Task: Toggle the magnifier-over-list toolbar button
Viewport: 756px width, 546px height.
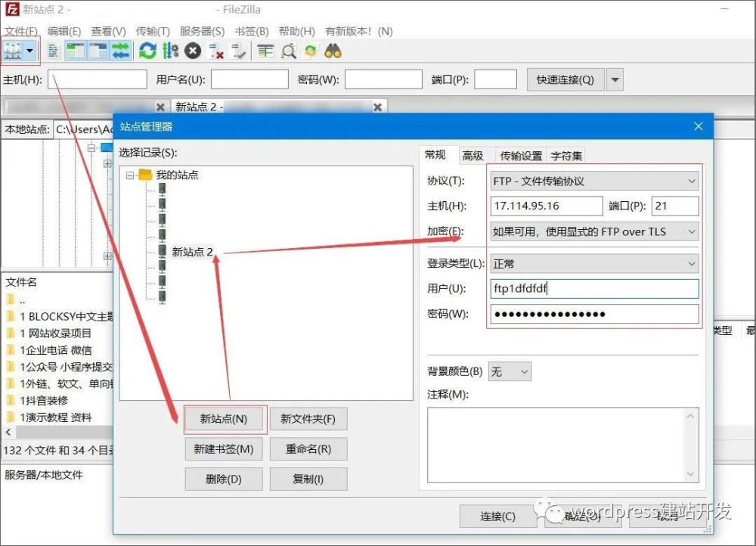Action: 288,51
